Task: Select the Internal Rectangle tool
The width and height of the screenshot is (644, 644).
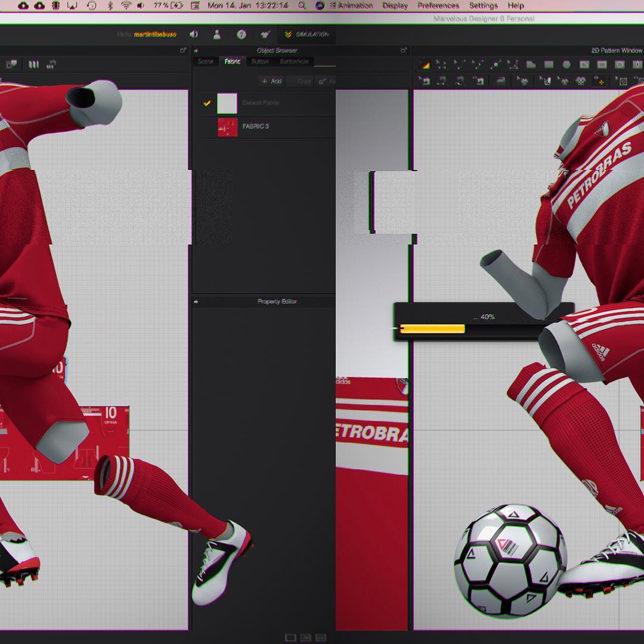Action: [x=602, y=64]
